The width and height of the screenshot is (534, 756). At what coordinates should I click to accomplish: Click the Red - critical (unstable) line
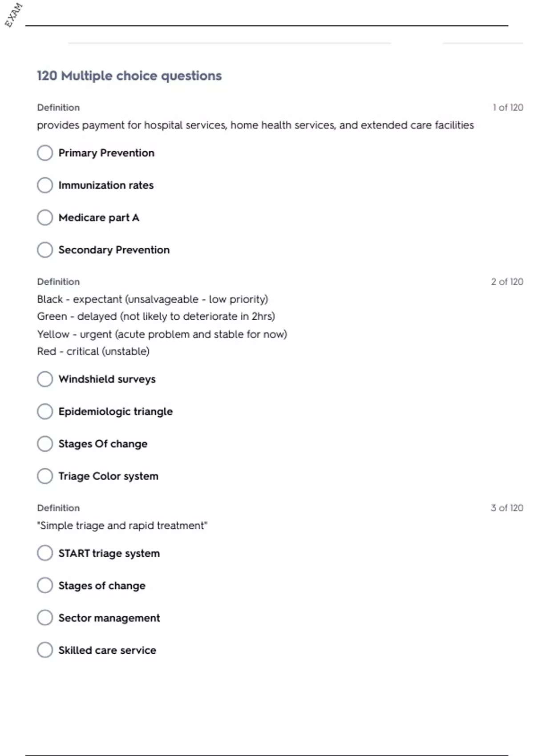[x=93, y=351]
